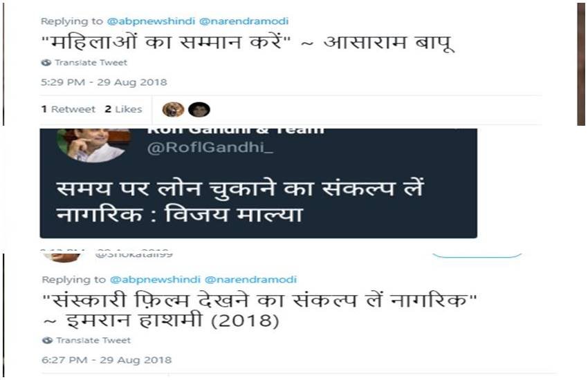Open the Rofl Gandhi profile picture
This screenshot has height=380, width=588.
94,145
